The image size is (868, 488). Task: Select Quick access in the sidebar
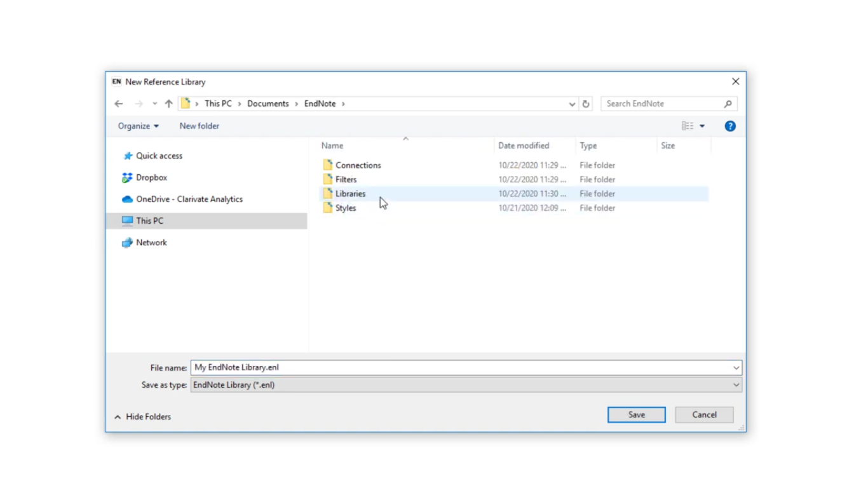[159, 156]
